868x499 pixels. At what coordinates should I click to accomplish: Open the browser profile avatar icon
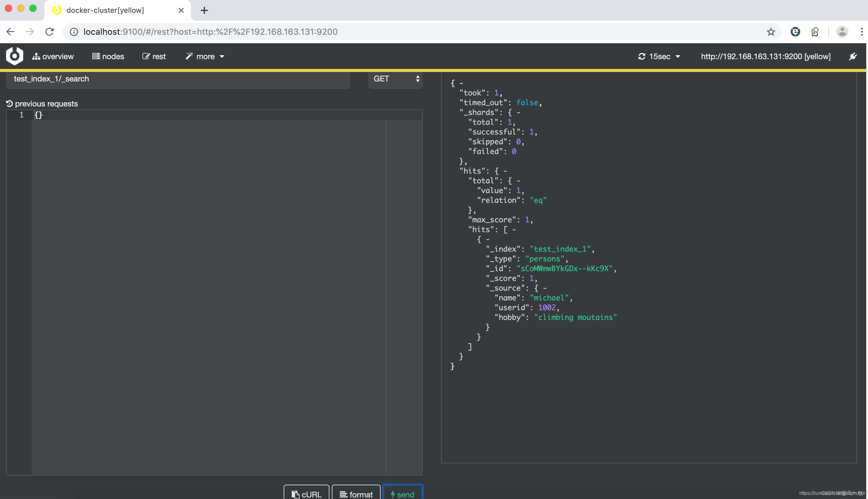coord(842,32)
